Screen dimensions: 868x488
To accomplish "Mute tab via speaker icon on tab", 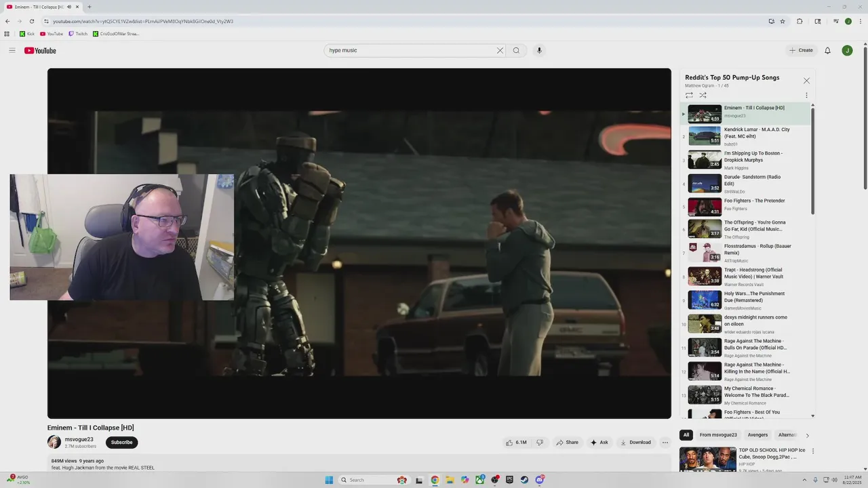I will coord(69,7).
